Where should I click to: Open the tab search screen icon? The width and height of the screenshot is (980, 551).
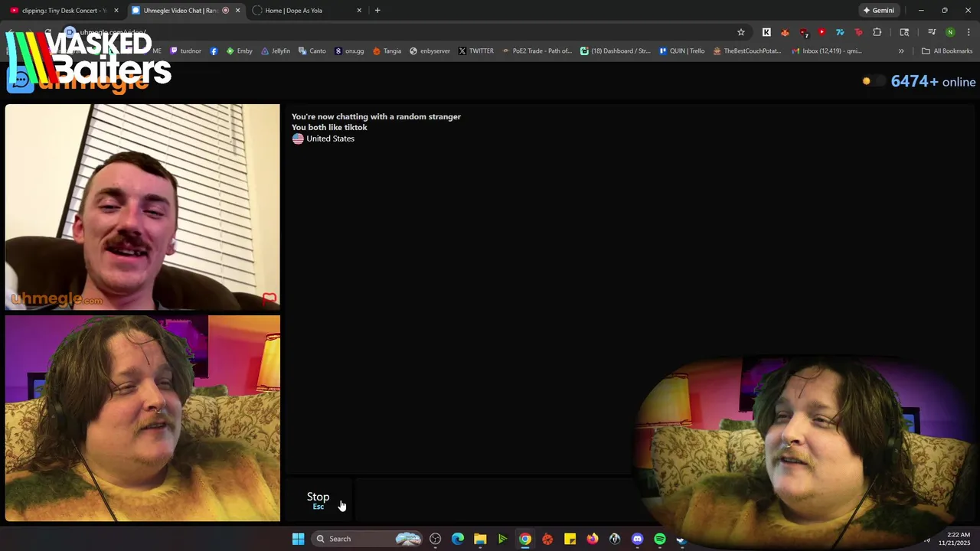(x=904, y=32)
